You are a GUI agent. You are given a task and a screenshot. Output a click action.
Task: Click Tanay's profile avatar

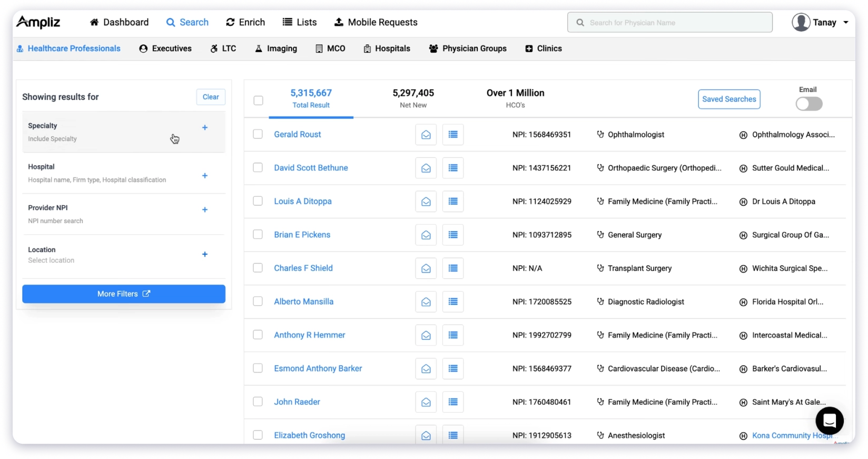pyautogui.click(x=801, y=22)
